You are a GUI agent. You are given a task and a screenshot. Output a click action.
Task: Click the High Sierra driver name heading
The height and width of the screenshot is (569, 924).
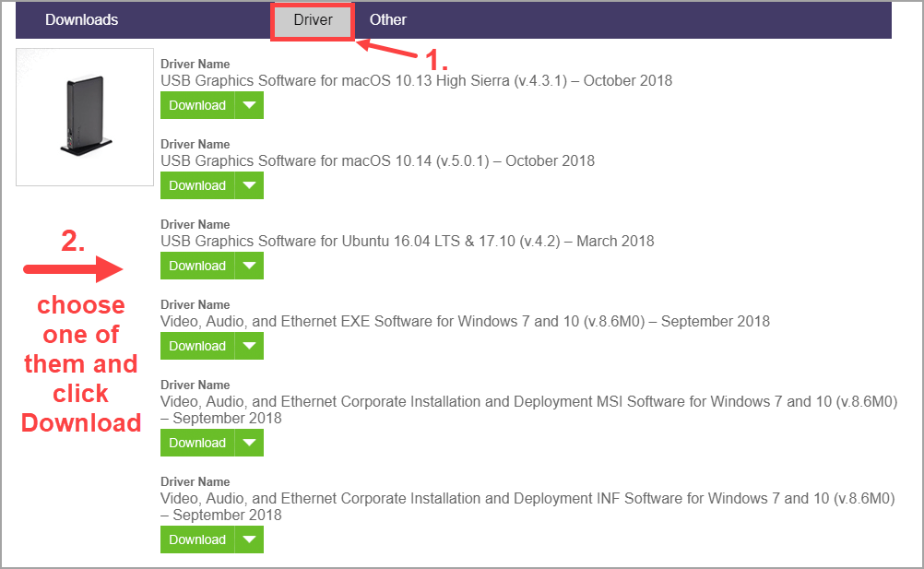coord(414,80)
